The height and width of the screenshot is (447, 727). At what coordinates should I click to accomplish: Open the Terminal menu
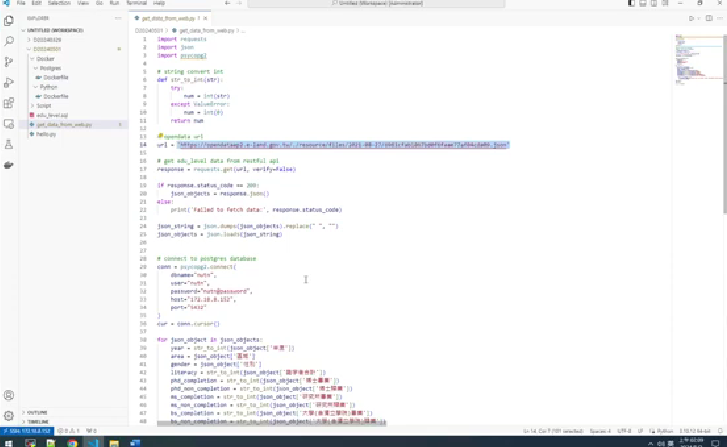coord(136,3)
